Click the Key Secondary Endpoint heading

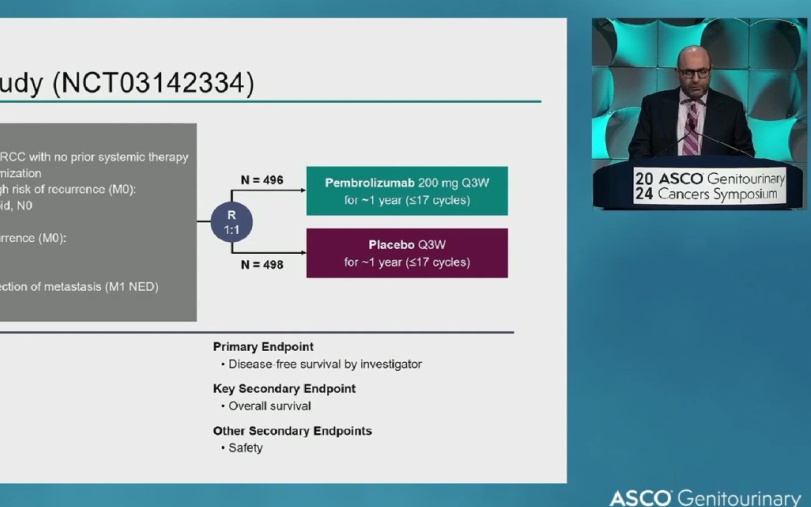click(x=284, y=389)
